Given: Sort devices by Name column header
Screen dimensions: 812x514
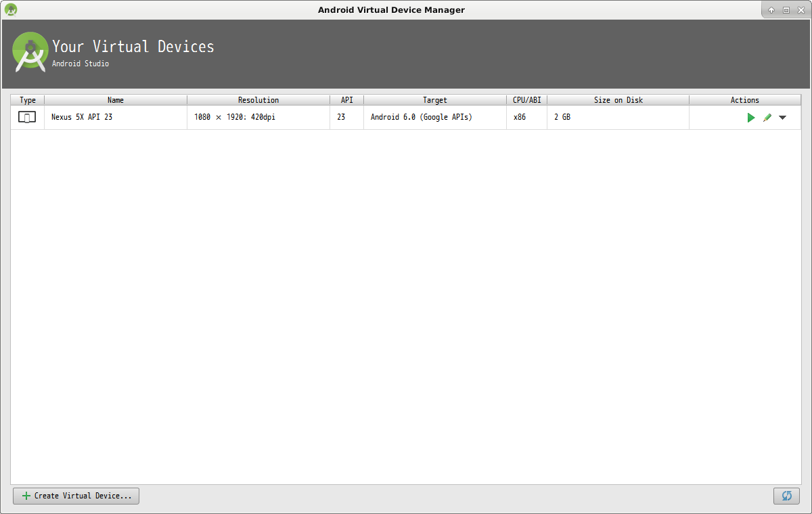Looking at the screenshot, I should coord(116,100).
